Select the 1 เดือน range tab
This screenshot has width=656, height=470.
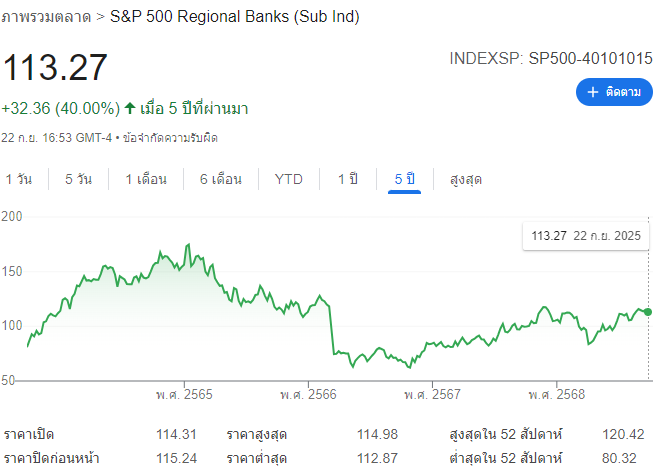tap(146, 179)
